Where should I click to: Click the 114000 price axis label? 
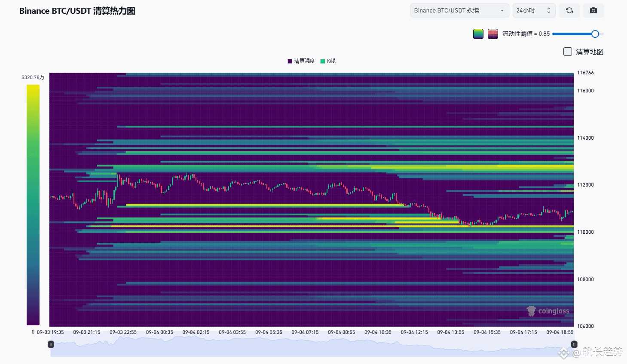coord(585,138)
